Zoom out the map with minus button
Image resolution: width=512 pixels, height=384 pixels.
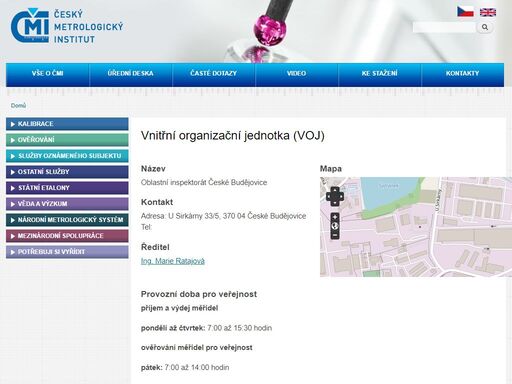[335, 235]
